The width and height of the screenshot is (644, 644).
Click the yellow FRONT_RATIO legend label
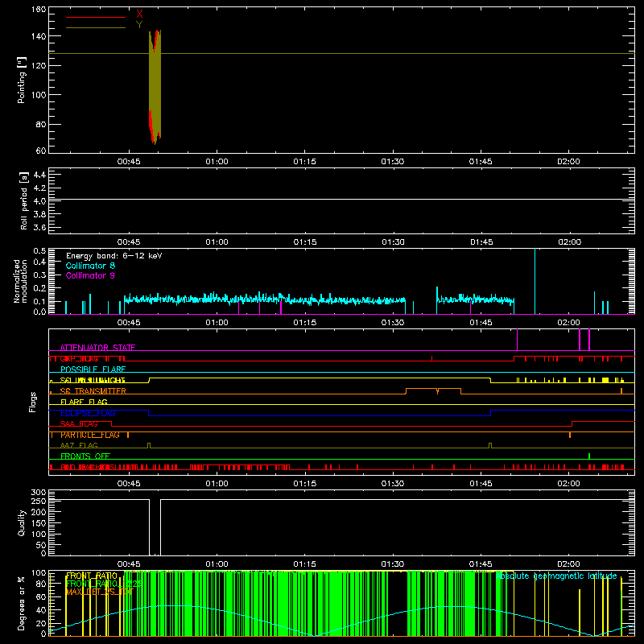92,576
